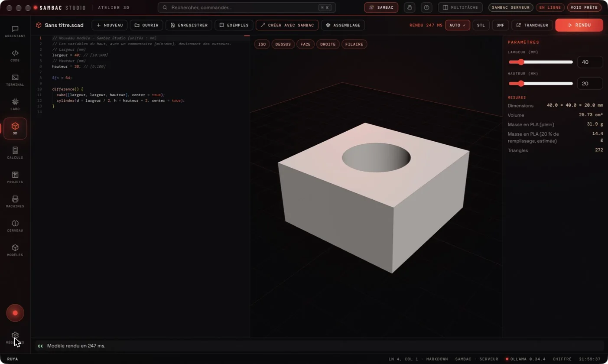Open the Trancheur slicer
608x364 pixels.
pos(532,25)
